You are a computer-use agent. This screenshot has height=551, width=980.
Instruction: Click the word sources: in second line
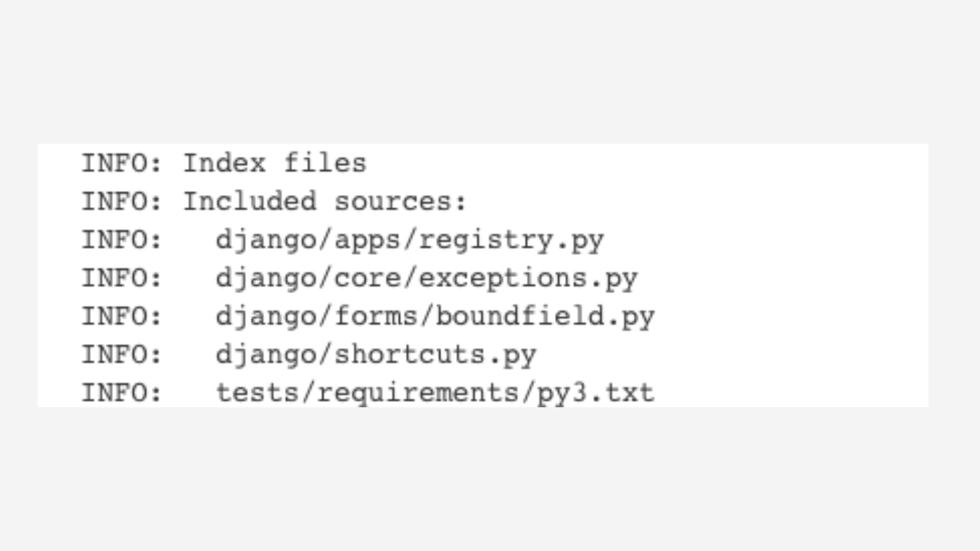401,202
